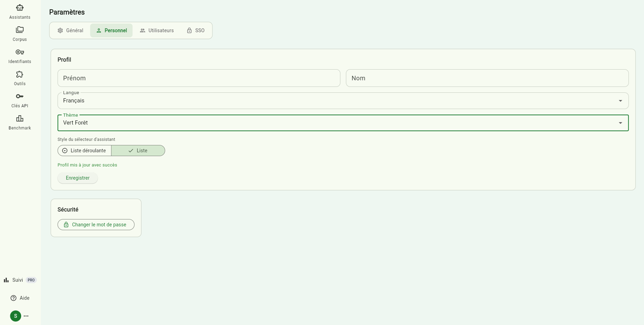This screenshot has height=325, width=644.
Task: Open the Outils puzzle icon
Action: coord(19,74)
